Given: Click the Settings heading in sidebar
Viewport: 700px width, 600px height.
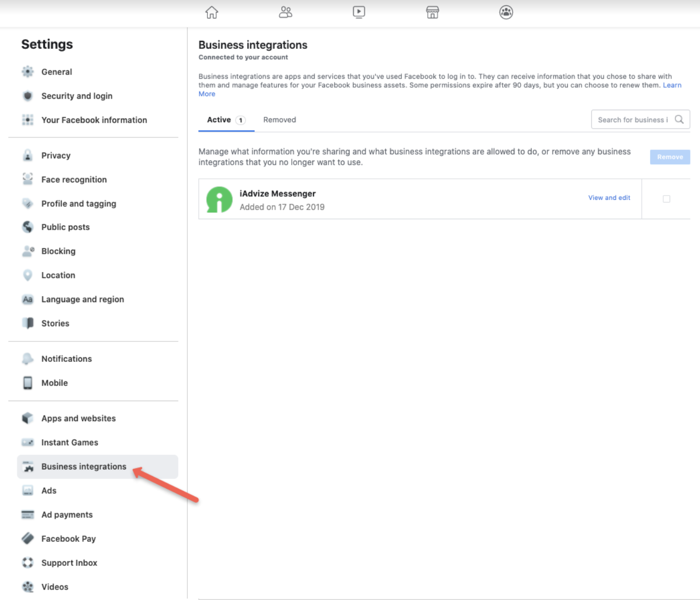Looking at the screenshot, I should coord(47,45).
